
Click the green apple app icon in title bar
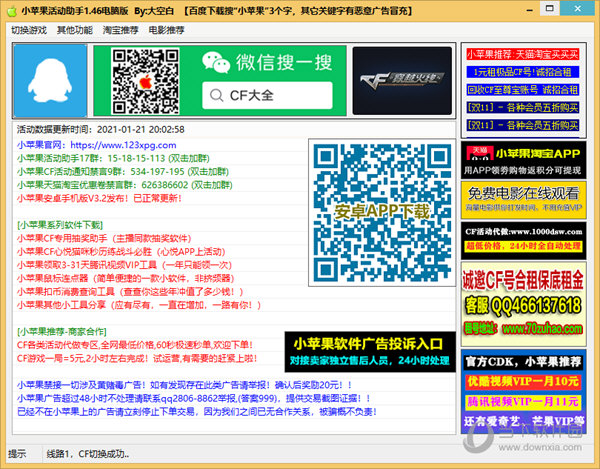(12, 11)
